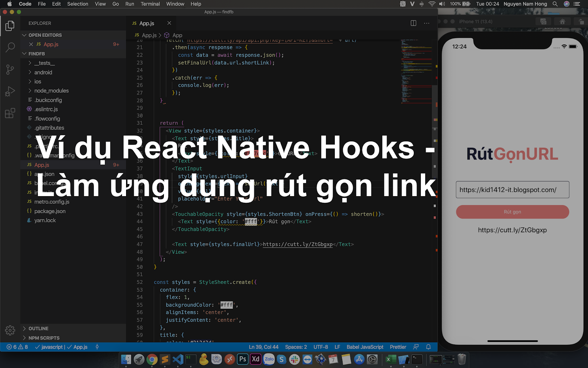Close the App.js editor tab

pyautogui.click(x=169, y=23)
